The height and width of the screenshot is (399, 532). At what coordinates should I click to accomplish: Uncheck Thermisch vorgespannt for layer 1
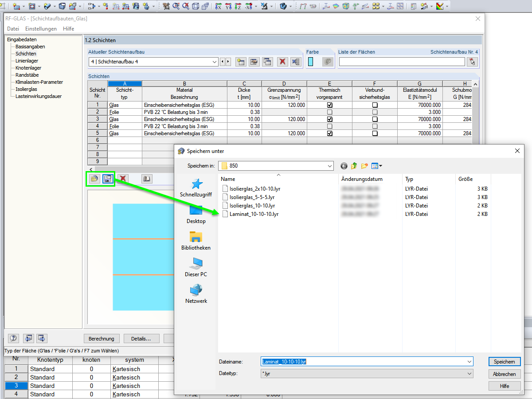[x=329, y=105]
